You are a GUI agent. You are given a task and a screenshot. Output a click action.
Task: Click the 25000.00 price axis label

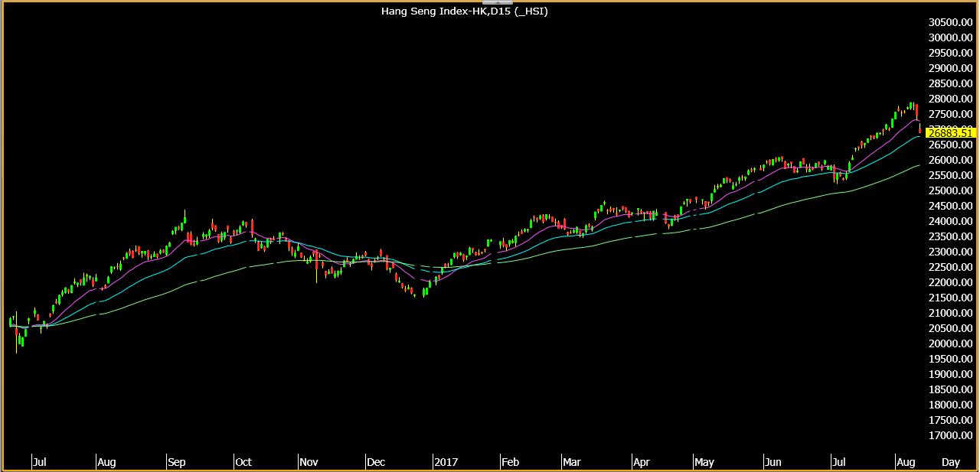click(x=949, y=190)
